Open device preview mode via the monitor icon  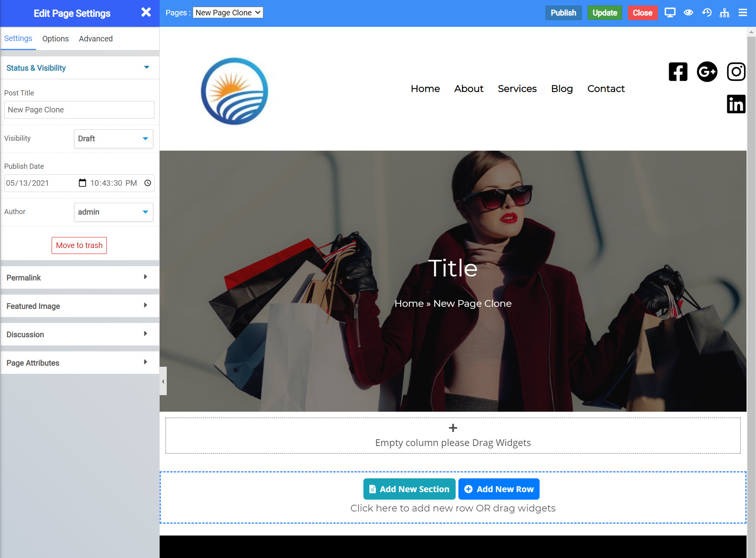[670, 12]
